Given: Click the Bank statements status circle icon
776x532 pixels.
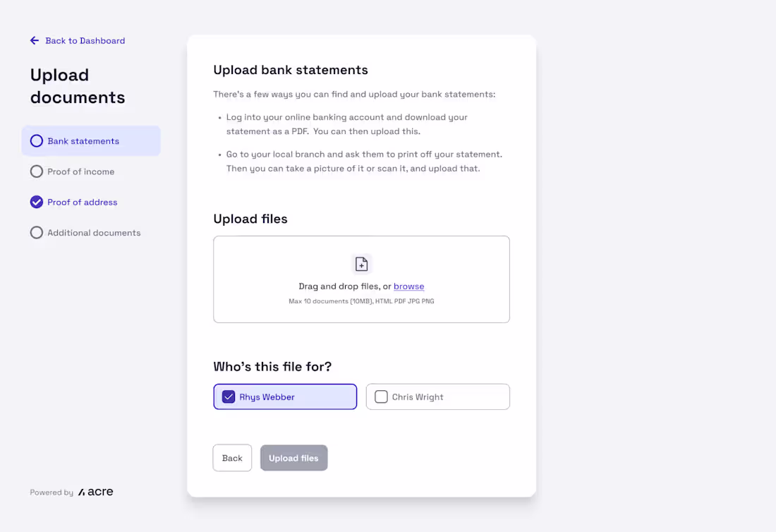Looking at the screenshot, I should (37, 141).
